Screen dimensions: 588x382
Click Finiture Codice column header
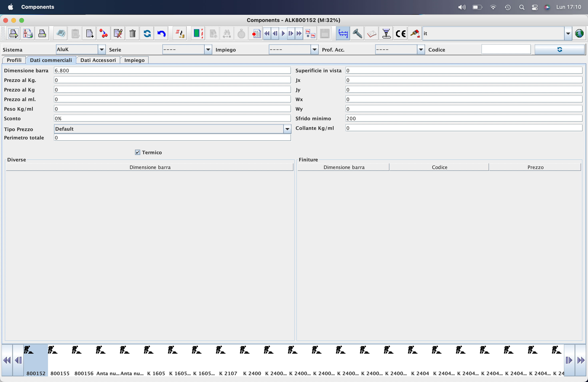click(439, 167)
